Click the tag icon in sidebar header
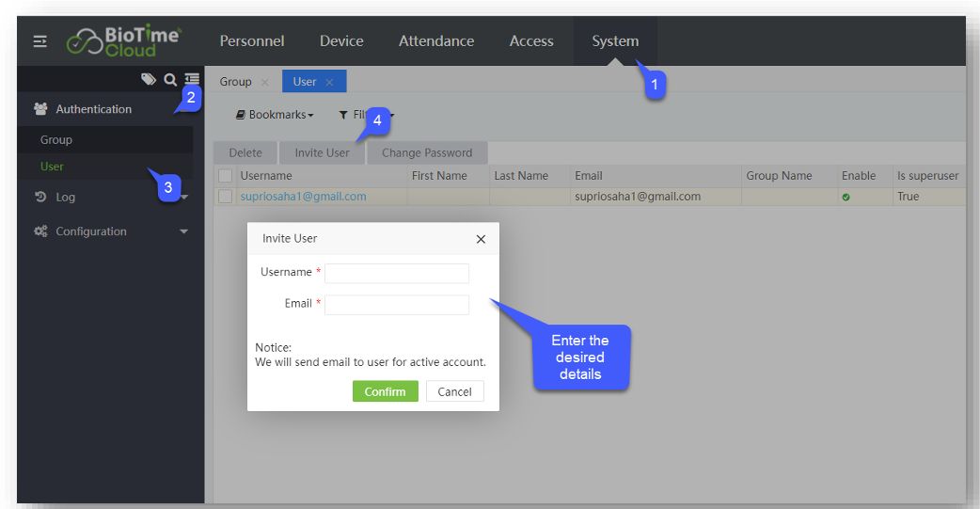Viewport: 980px width, 509px height. point(149,80)
